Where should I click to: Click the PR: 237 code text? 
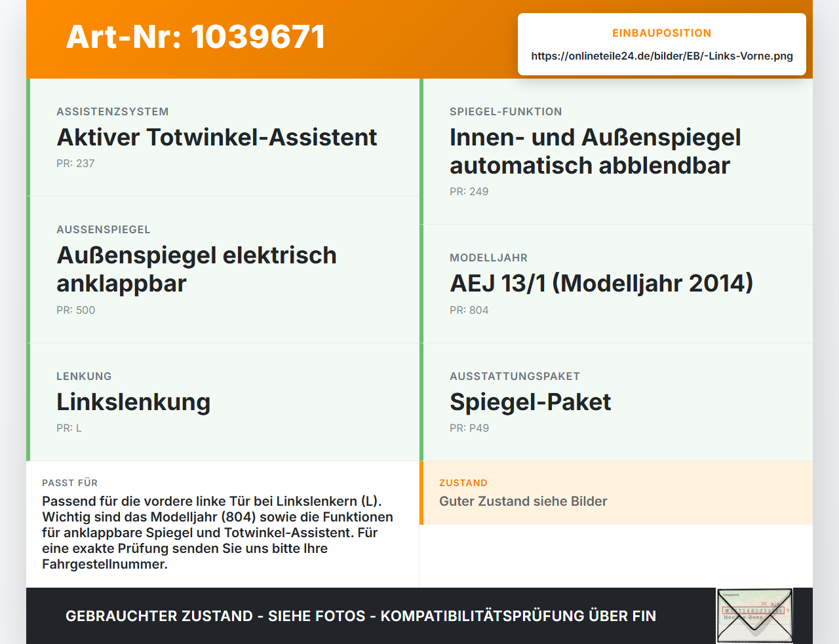tap(75, 164)
